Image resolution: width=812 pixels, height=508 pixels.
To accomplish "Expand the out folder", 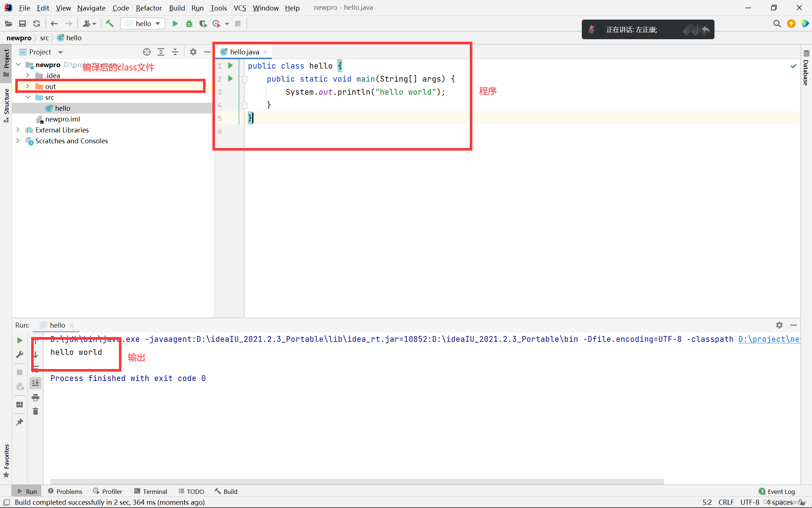I will [28, 86].
